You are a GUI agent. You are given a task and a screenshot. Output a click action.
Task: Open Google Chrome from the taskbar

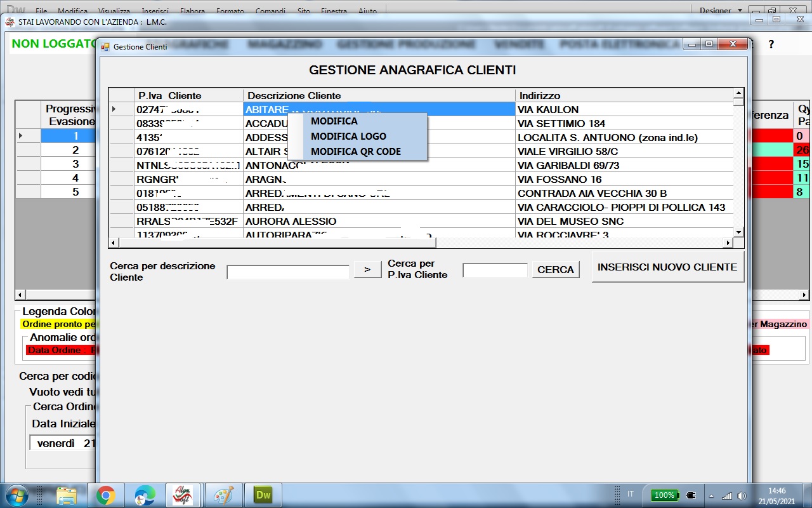(x=105, y=495)
